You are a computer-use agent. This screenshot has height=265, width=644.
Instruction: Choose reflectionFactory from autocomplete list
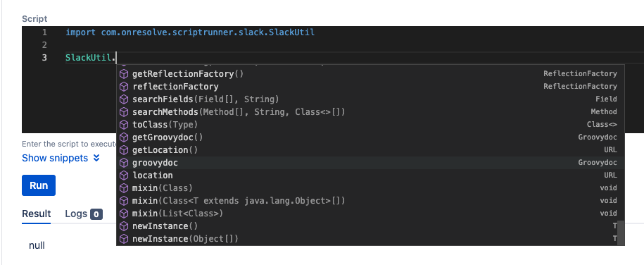(x=175, y=87)
